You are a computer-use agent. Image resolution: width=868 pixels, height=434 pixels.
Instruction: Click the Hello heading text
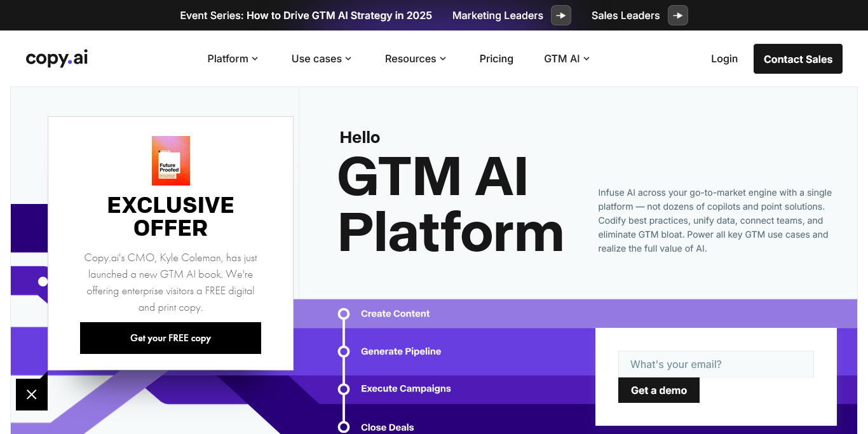pyautogui.click(x=360, y=137)
